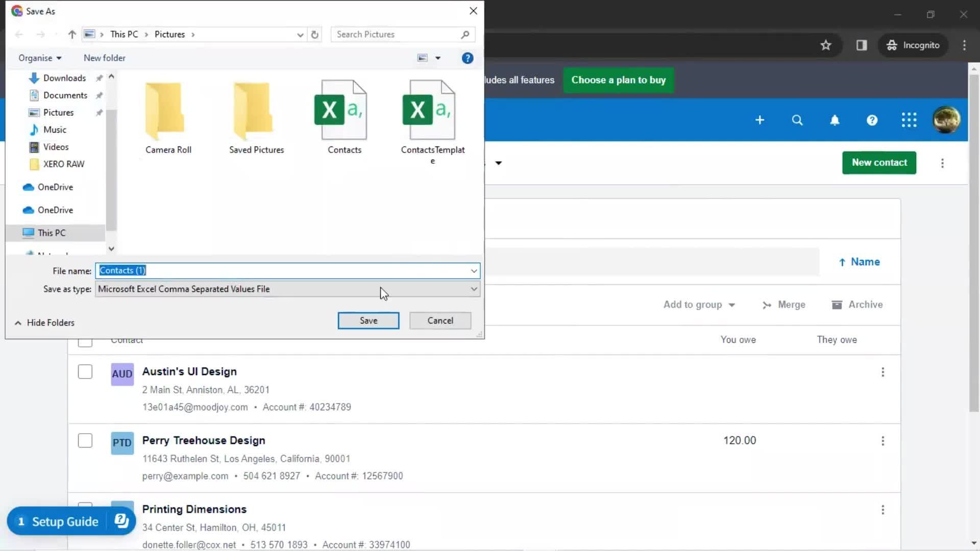Open the Setup Guide button
Viewport: 980px width, 551px height.
tap(71, 521)
